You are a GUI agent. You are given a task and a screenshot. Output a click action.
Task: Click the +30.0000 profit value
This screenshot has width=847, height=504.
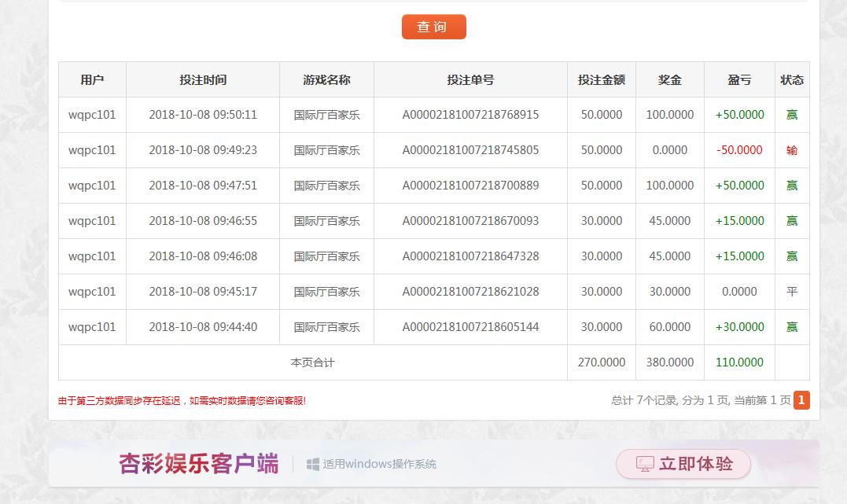click(x=739, y=327)
